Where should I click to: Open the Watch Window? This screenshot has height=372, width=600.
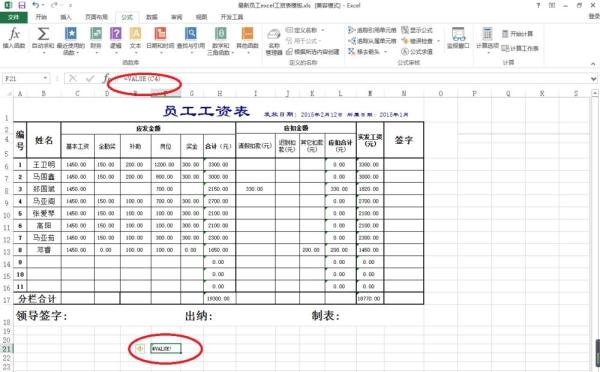[458, 38]
